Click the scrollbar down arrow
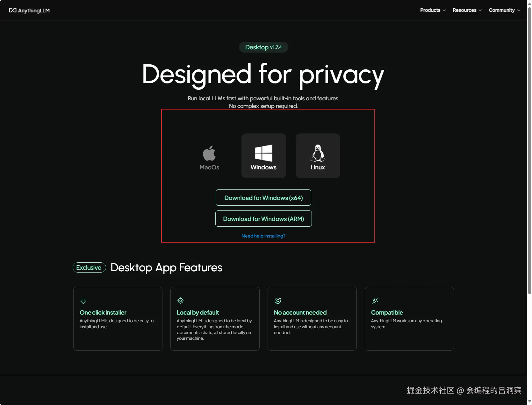Image resolution: width=532 pixels, height=405 pixels. (529, 402)
